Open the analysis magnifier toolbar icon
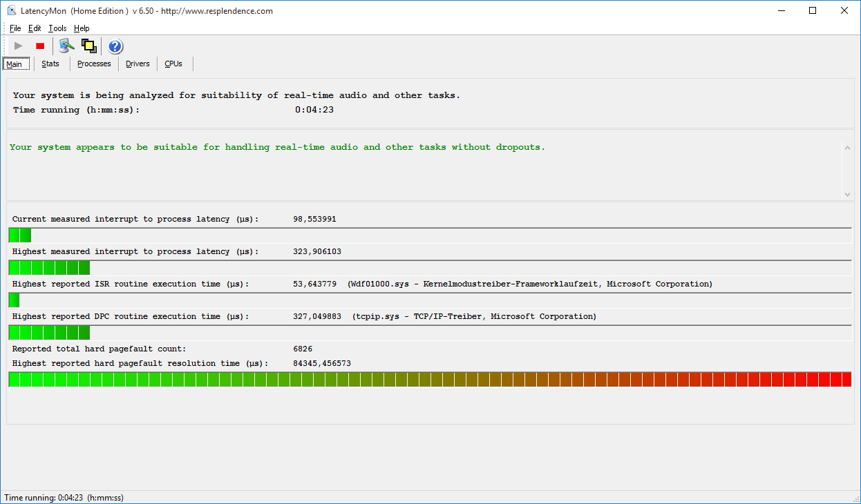This screenshot has width=861, height=504. click(x=66, y=46)
